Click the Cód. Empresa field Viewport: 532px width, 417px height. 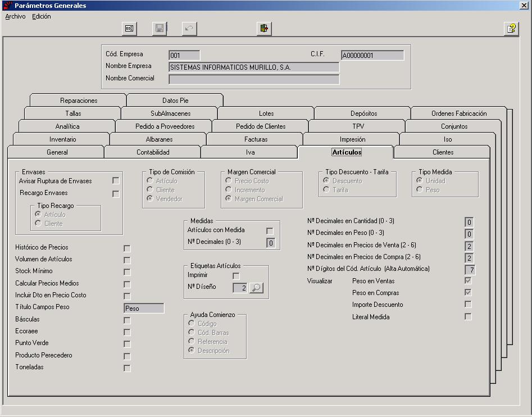pos(184,55)
